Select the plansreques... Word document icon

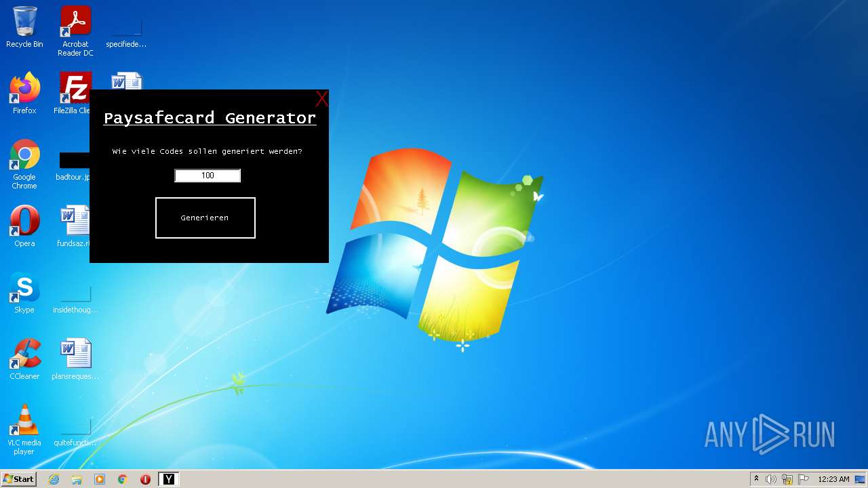coord(75,359)
